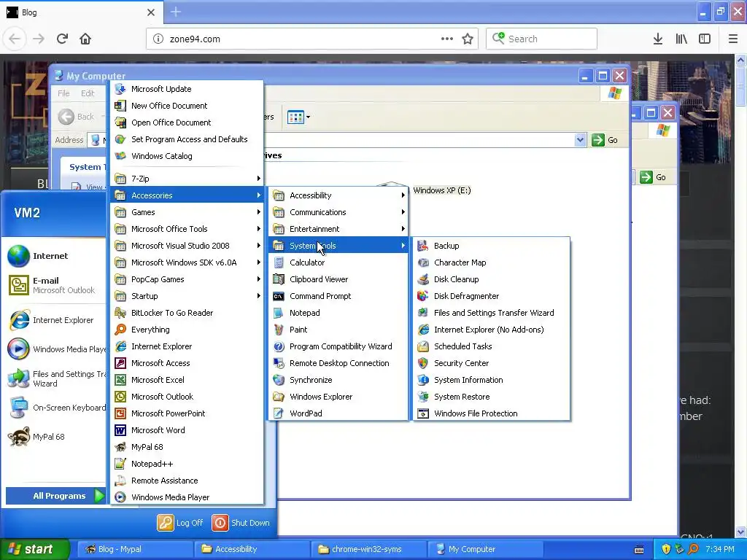Click the browser downloads arrow icon
This screenshot has height=560, width=747.
coord(658,39)
